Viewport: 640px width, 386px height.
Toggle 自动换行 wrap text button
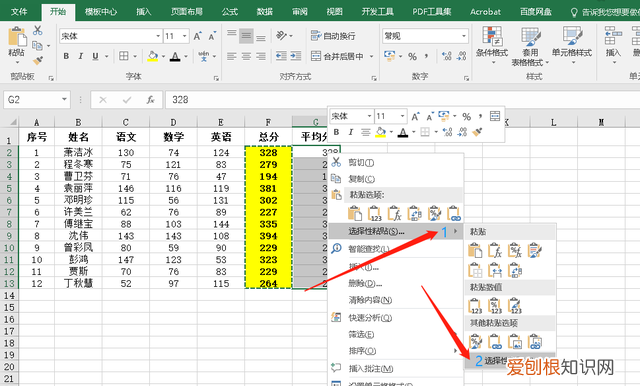(x=333, y=36)
